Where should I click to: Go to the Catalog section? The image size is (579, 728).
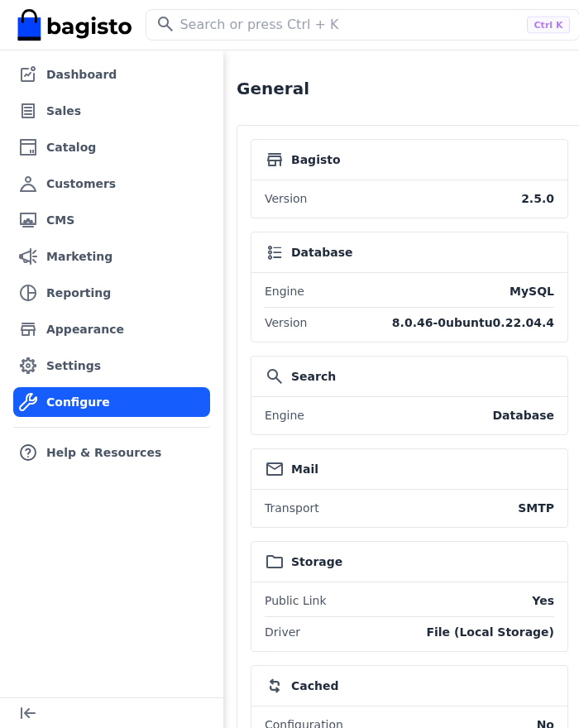112,147
